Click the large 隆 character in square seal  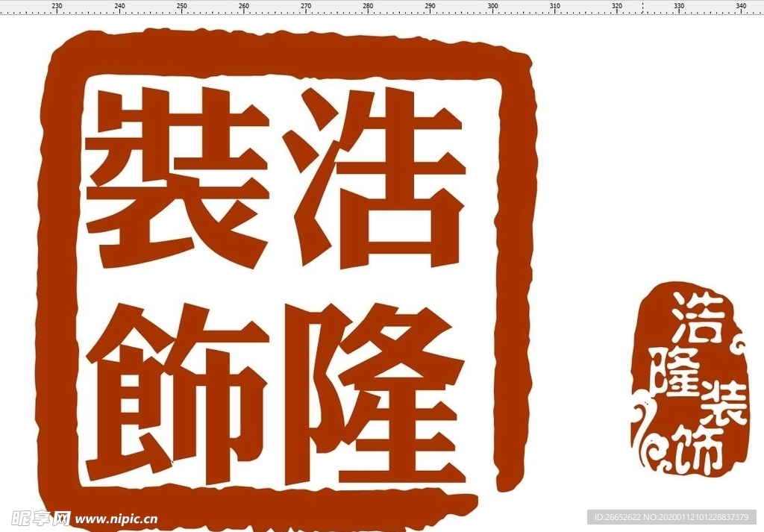click(375, 394)
